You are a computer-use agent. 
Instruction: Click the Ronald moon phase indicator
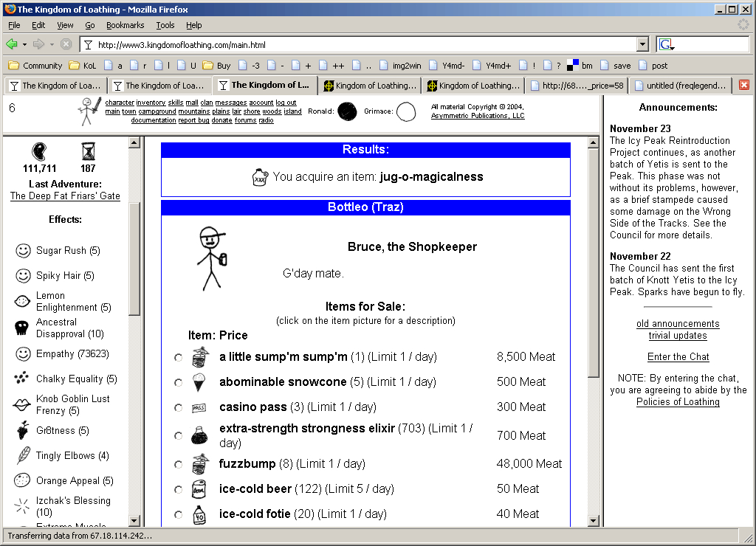[347, 111]
